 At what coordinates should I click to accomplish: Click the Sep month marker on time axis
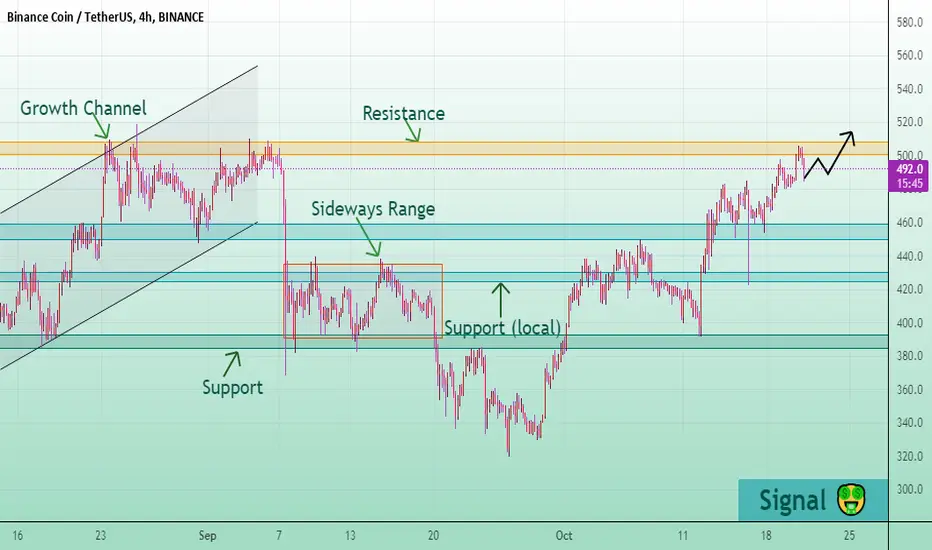[207, 536]
